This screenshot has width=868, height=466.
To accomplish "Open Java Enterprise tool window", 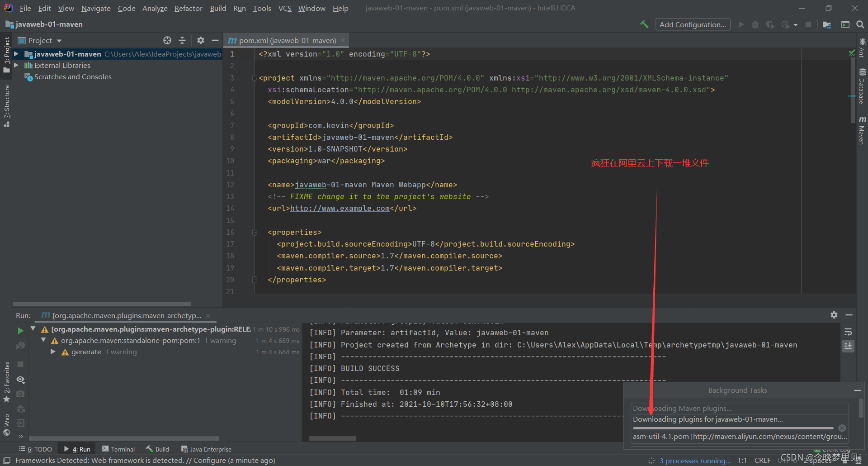I will pos(206,449).
